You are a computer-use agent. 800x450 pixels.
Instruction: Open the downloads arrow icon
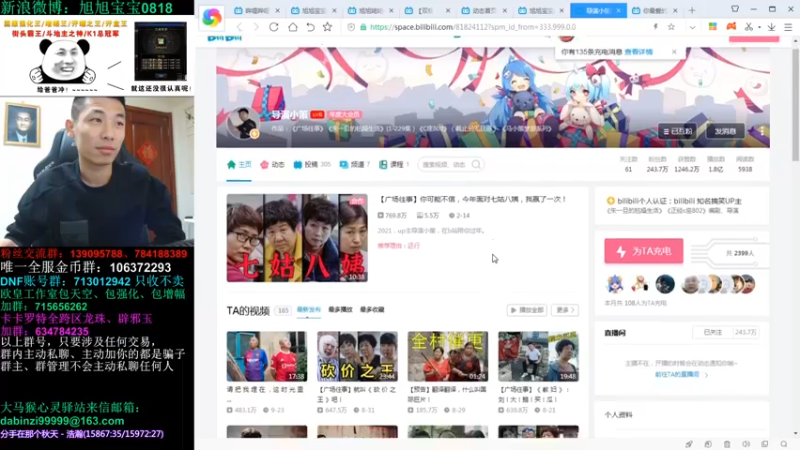[771, 27]
